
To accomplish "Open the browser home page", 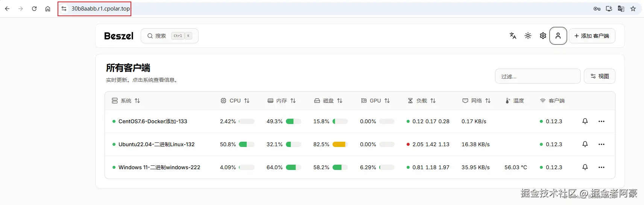I will coord(48,9).
